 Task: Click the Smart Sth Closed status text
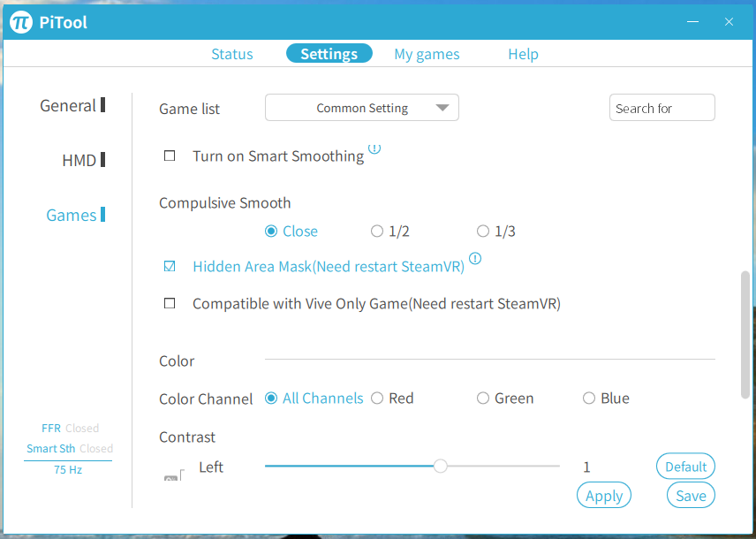[x=70, y=448]
